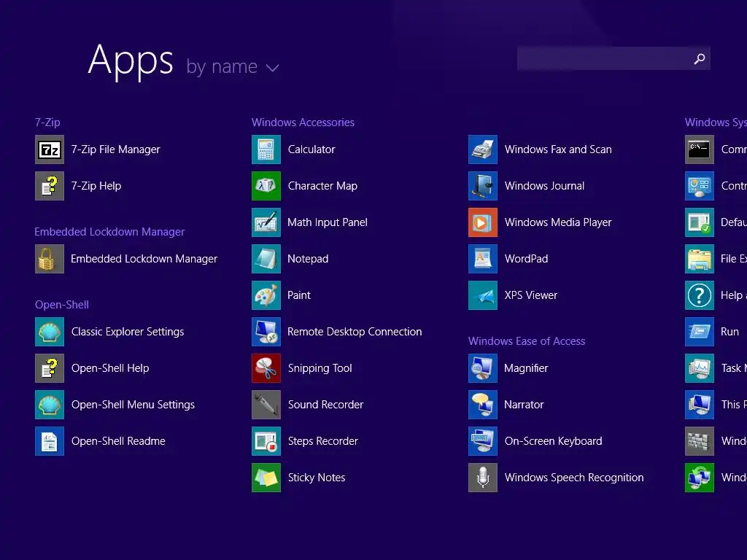Launch Windows Fax and Scan icon

pos(483,149)
